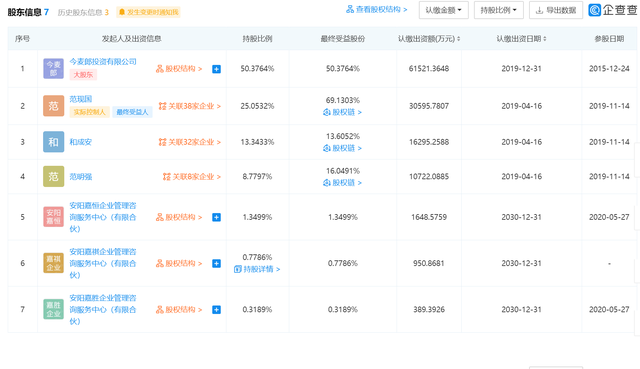Open the 持股比例 dropdown filter
Viewport: 640px width, 369px height.
coord(498,10)
